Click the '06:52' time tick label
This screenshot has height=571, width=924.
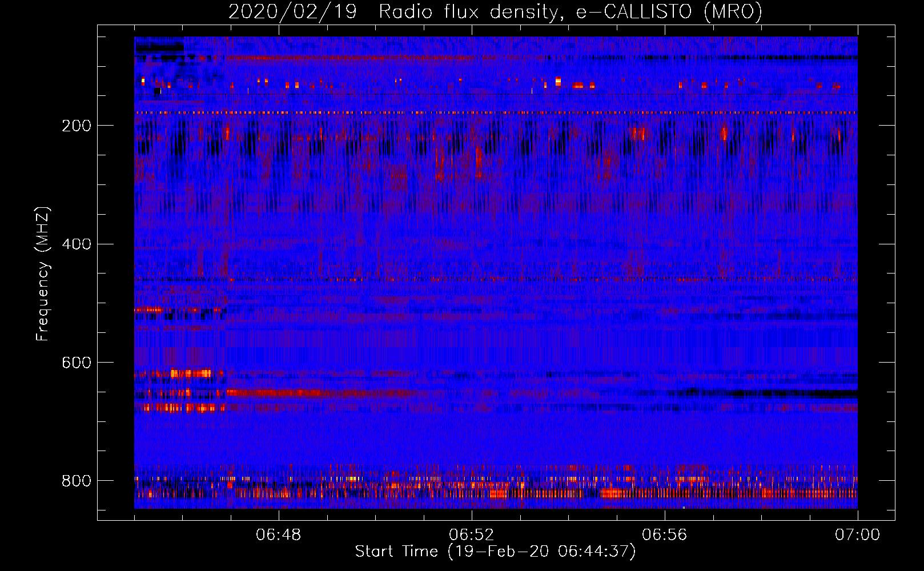pos(472,535)
